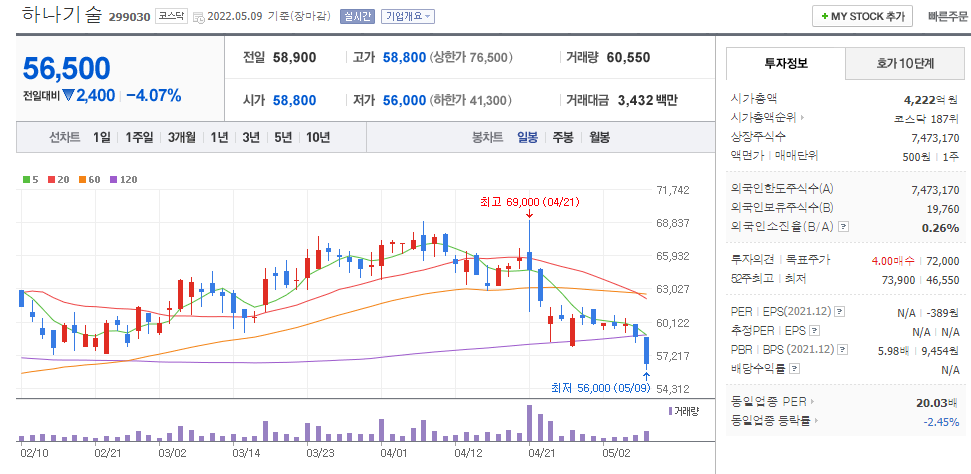Click the 시가총액 value 4,222억원
Viewport: 971px width, 474px height.
(x=931, y=99)
